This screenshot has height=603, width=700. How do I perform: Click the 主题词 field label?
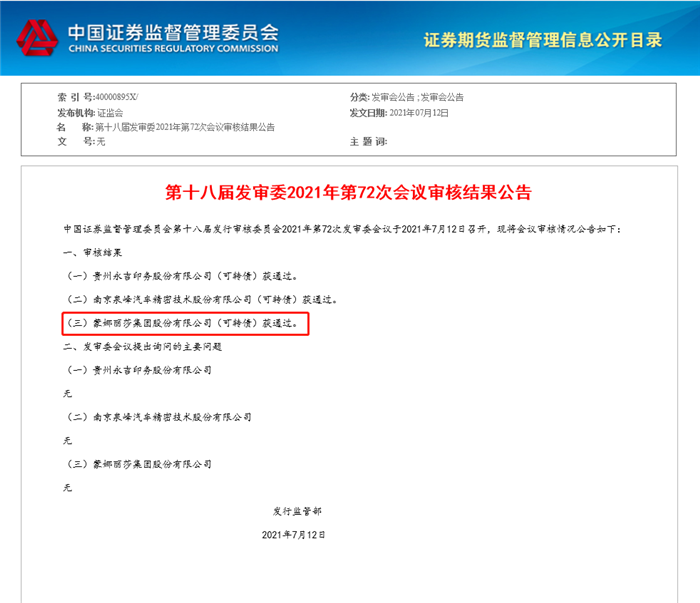(x=366, y=142)
